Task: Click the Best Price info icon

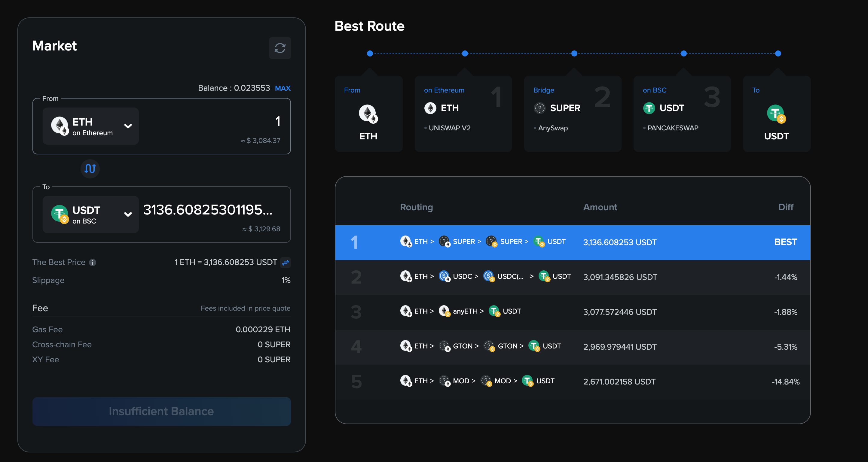Action: tap(93, 262)
